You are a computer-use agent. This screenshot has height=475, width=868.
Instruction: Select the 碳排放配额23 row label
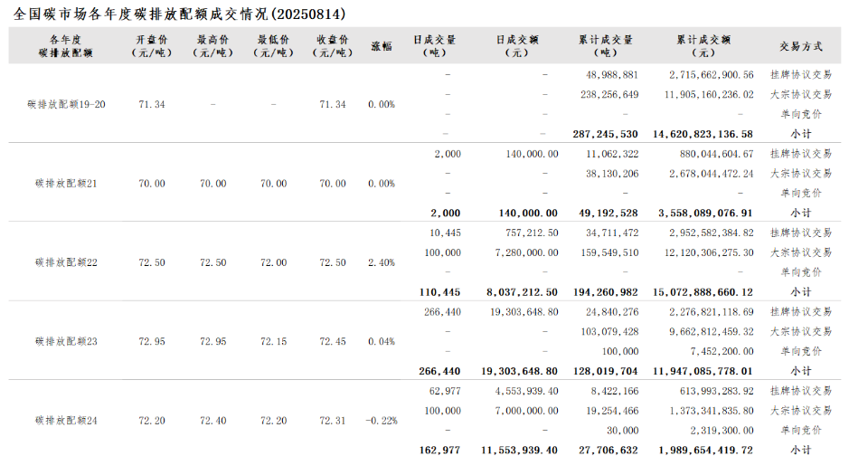click(x=67, y=341)
